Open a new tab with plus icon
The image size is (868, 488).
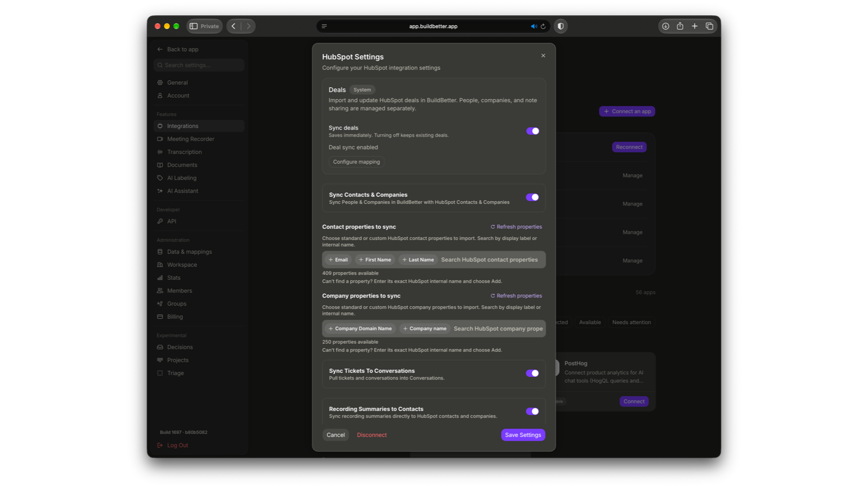pos(694,26)
